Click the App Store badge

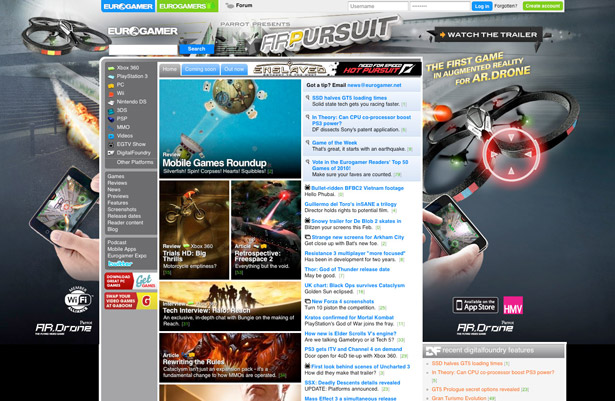[x=475, y=305]
